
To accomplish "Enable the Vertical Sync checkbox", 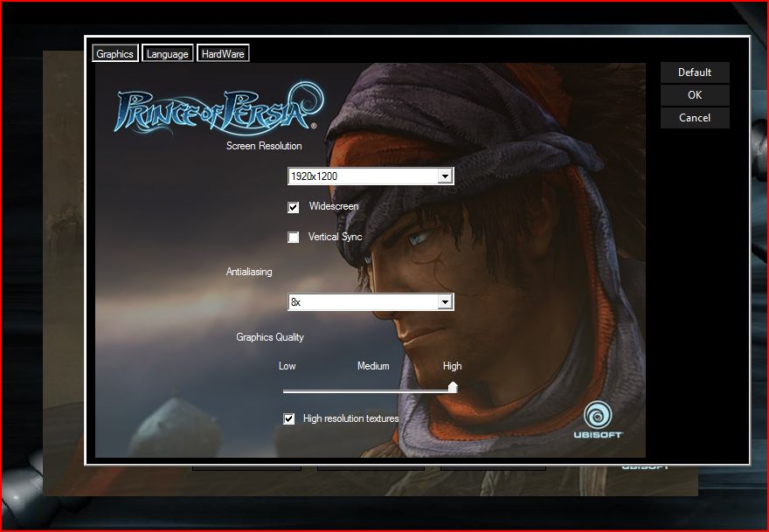I will pyautogui.click(x=294, y=238).
